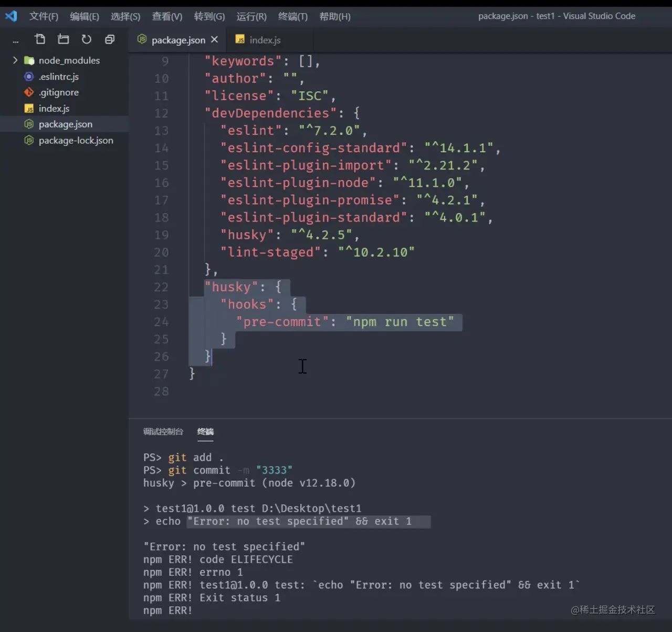672x632 pixels.
Task: Click the "npm ERR! Exit status 1" line
Action: click(212, 598)
